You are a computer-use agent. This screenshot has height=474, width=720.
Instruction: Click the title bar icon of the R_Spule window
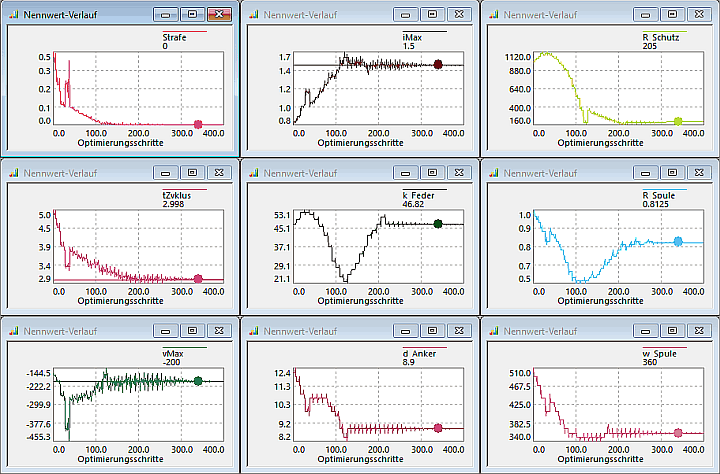coord(493,172)
